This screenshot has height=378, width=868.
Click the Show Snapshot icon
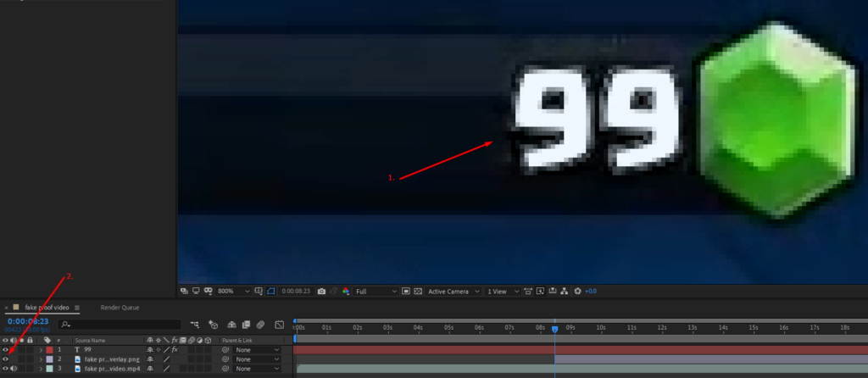pos(334,291)
